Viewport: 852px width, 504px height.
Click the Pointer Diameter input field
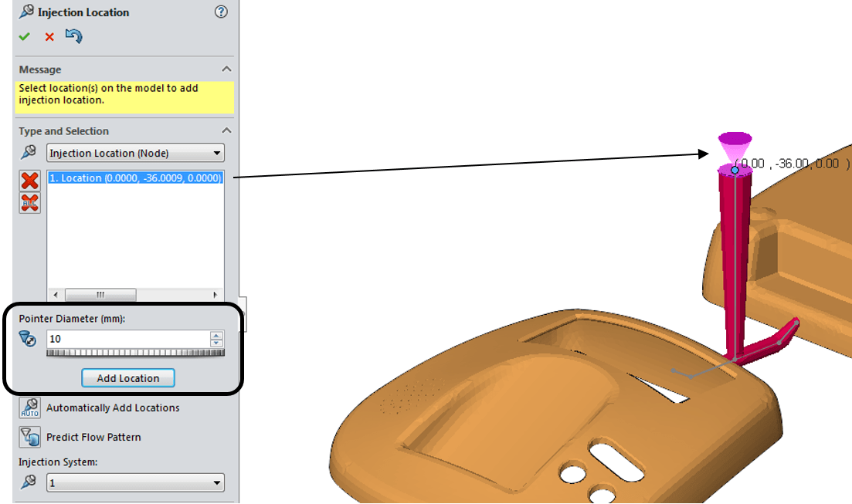click(x=127, y=339)
